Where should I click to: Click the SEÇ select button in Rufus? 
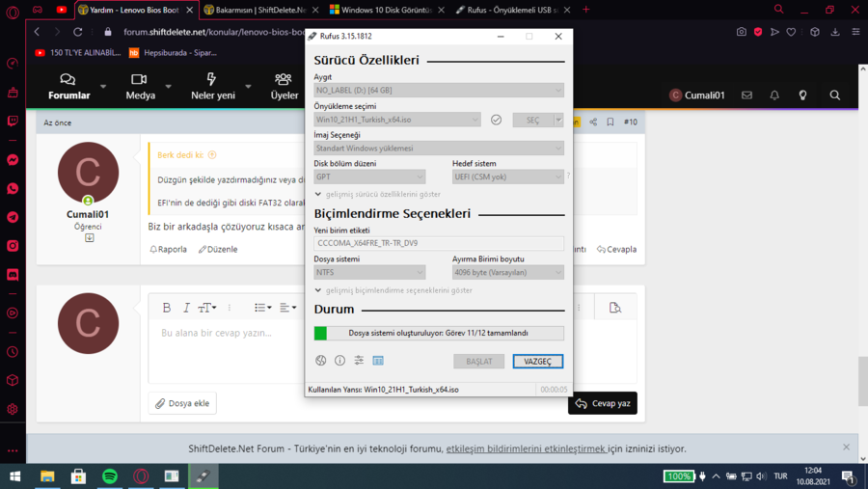pyautogui.click(x=533, y=120)
